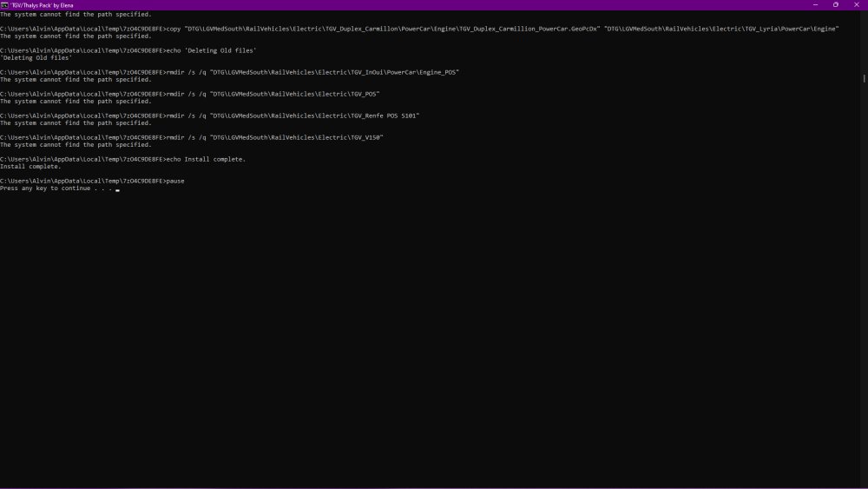Click the "Install complete." output line
868x489 pixels.
tap(30, 167)
